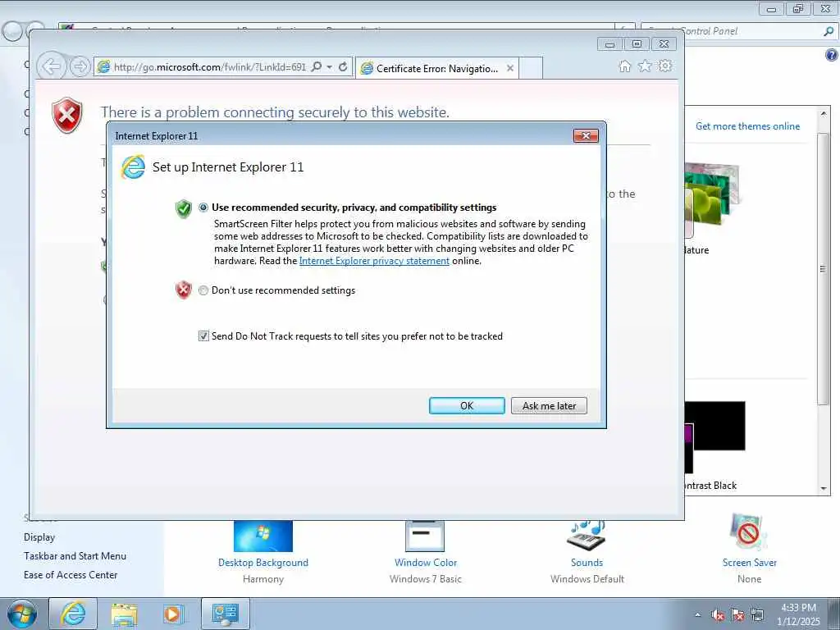
Task: Click the themes list scrollbar thumb
Action: point(824,268)
